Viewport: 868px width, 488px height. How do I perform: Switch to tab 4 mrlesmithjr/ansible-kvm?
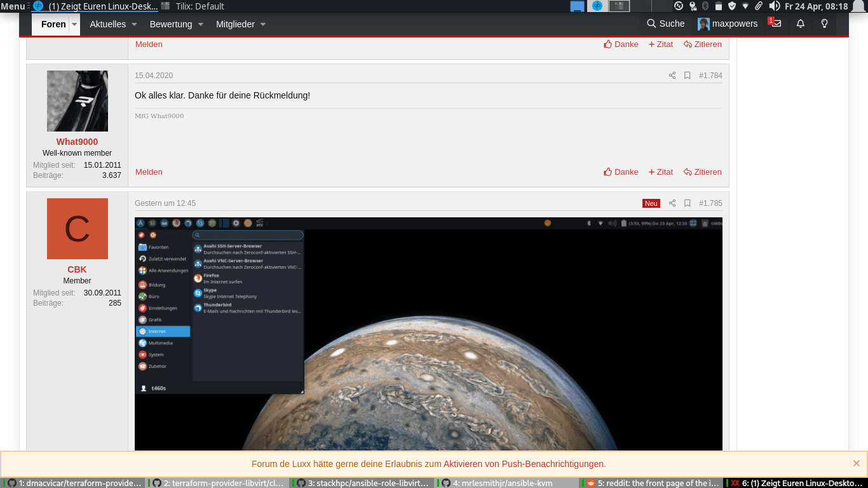point(506,483)
